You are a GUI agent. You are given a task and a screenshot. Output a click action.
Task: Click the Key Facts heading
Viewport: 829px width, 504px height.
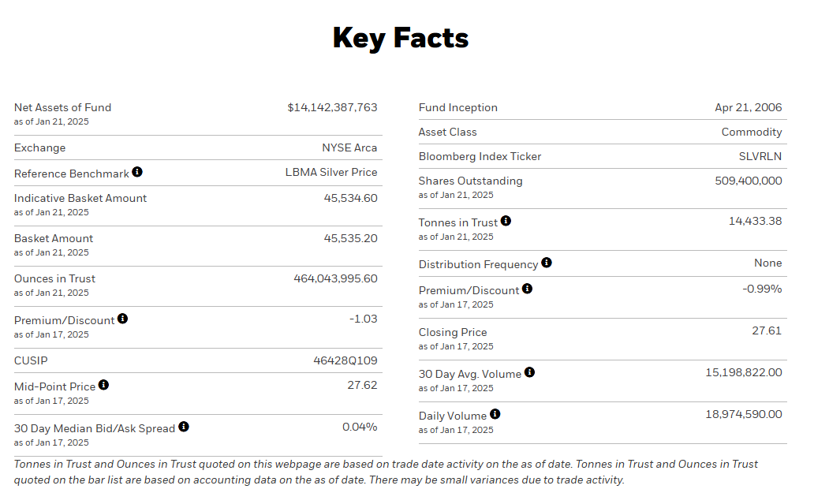pos(401,38)
